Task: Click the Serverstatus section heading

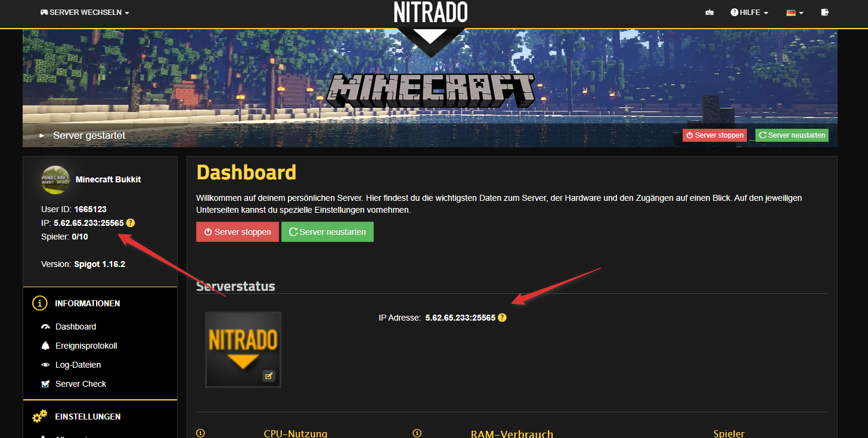Action: pyautogui.click(x=236, y=286)
